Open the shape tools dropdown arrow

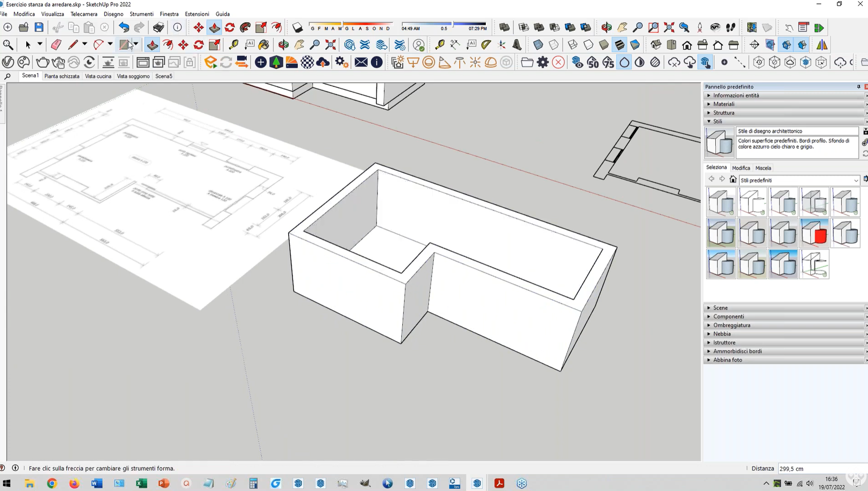coord(136,45)
